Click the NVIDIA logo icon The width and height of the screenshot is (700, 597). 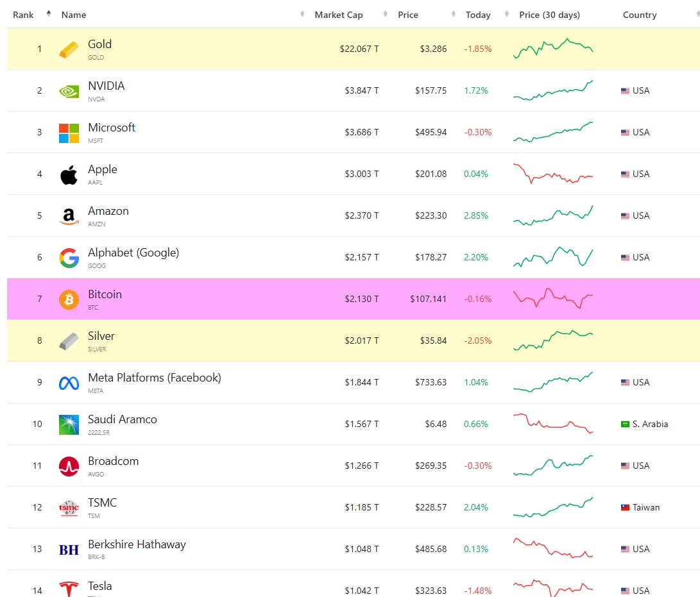click(69, 92)
